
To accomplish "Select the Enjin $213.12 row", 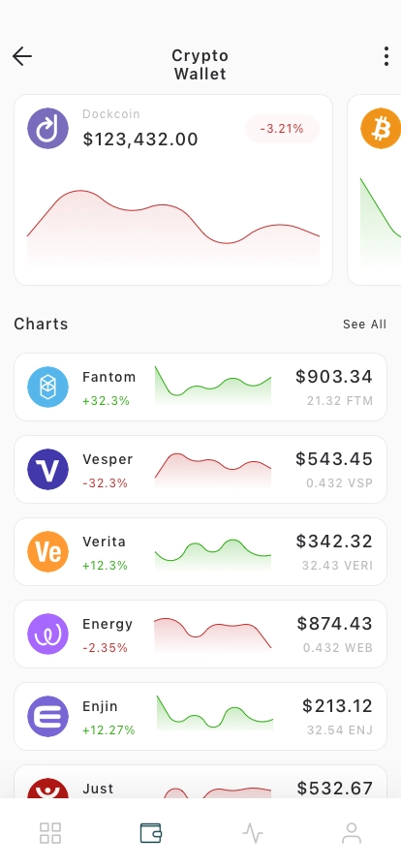I will [x=200, y=716].
